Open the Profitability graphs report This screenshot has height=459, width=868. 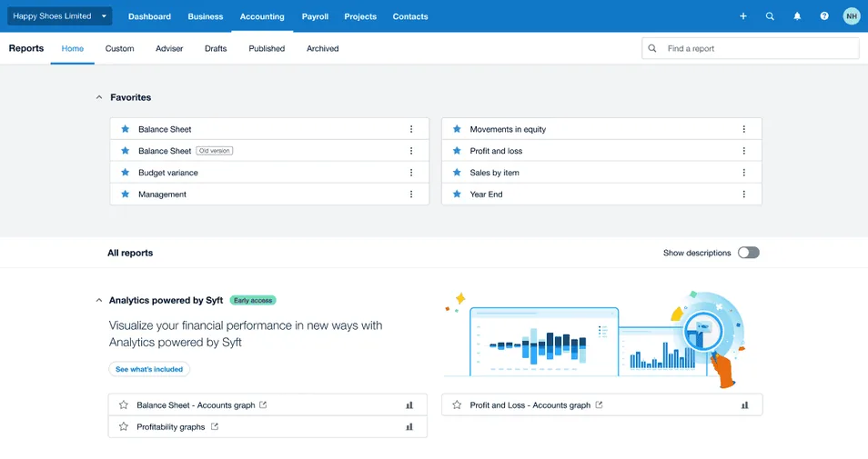(x=170, y=426)
